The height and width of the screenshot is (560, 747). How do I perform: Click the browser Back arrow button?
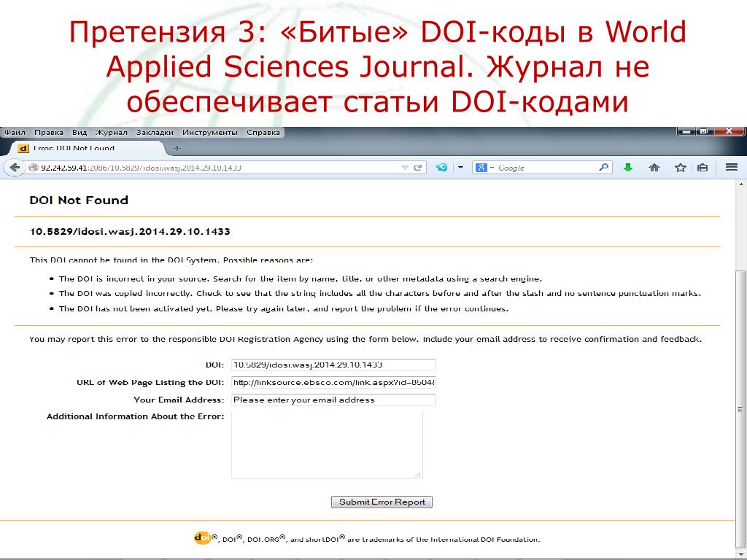pyautogui.click(x=15, y=168)
